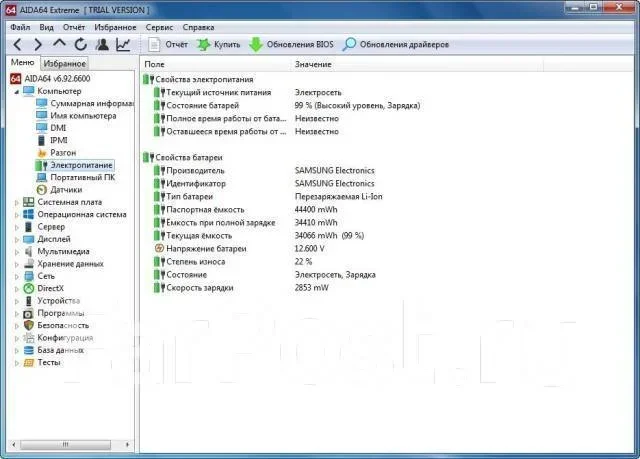Expand the Сеть node
This screenshot has height=459, width=640.
pyautogui.click(x=17, y=276)
